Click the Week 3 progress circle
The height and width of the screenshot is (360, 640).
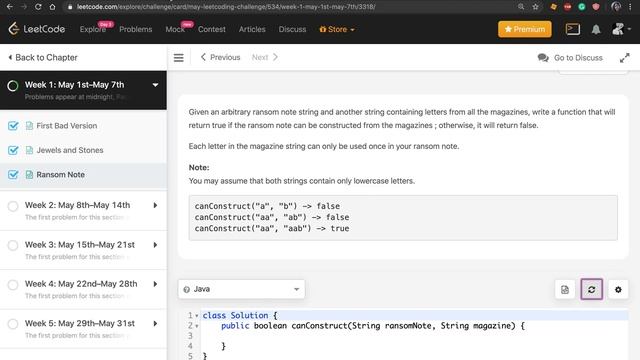(x=13, y=245)
